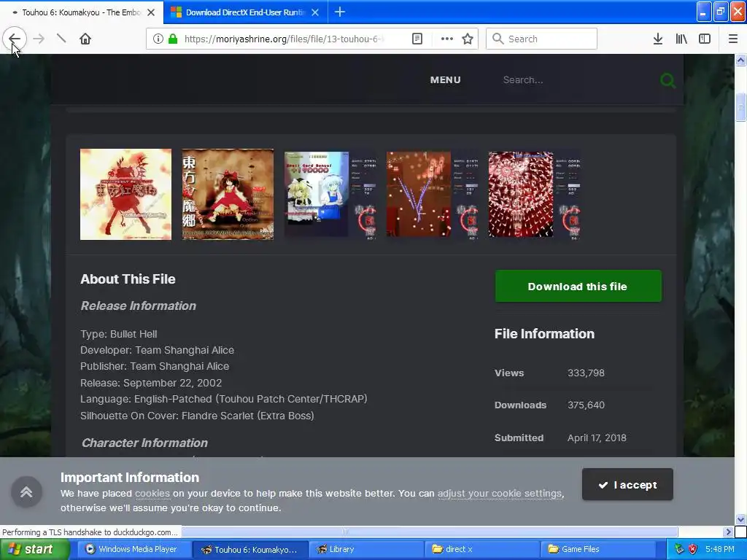Open the Marisa and Cirno dialogue screenshot
The width and height of the screenshot is (747, 560).
pyautogui.click(x=330, y=194)
